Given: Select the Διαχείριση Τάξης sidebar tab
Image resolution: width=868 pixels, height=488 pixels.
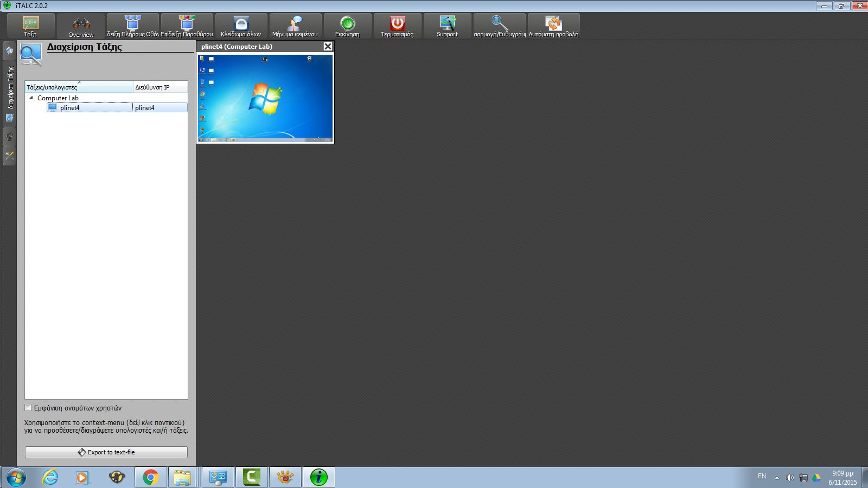Looking at the screenshot, I should coord(9,93).
